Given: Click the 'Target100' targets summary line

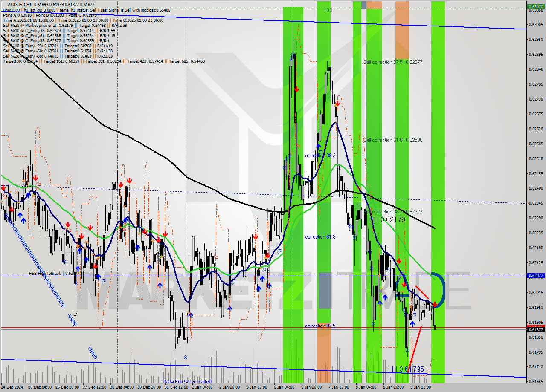Looking at the screenshot, I should click(x=104, y=61).
